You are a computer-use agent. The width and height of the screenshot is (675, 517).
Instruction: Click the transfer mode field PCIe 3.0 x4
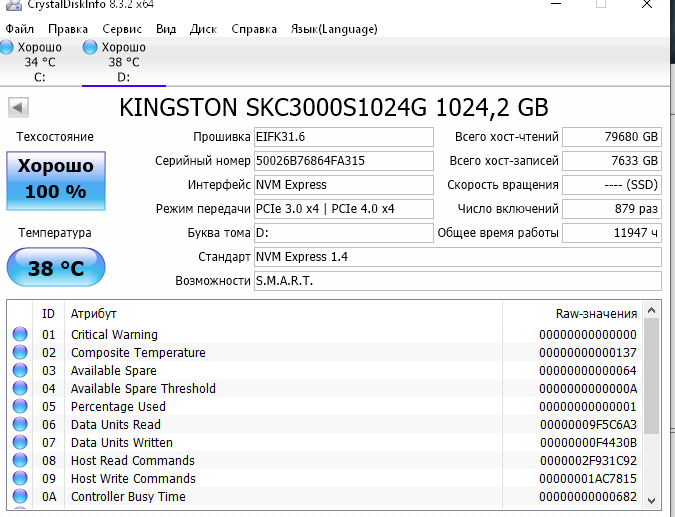tap(344, 209)
